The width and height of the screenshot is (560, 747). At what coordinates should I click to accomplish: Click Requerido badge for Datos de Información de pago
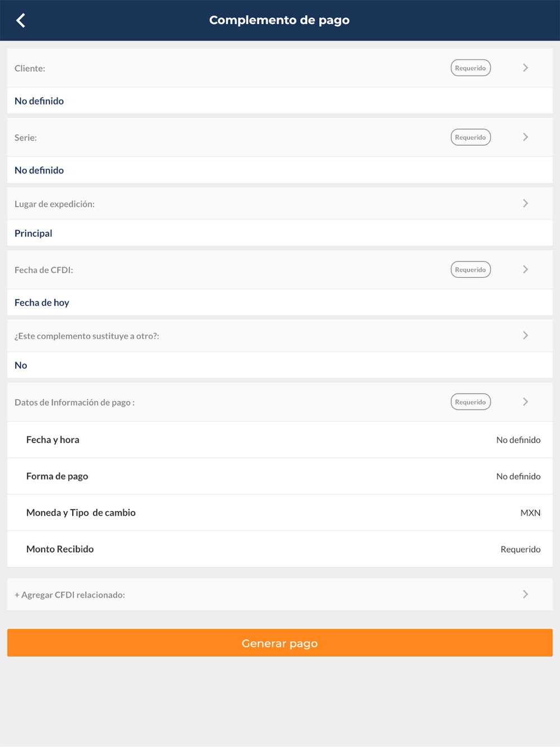pyautogui.click(x=470, y=401)
